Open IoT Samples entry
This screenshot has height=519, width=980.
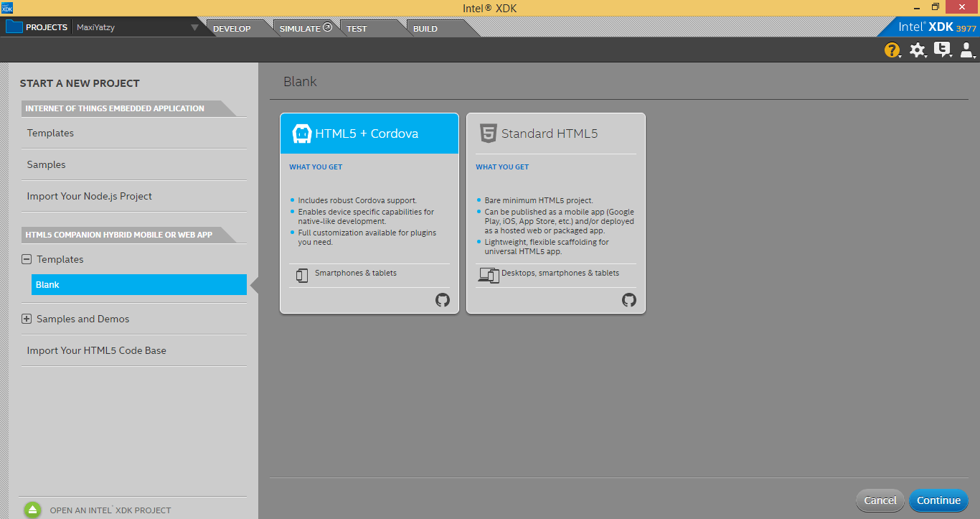(47, 165)
